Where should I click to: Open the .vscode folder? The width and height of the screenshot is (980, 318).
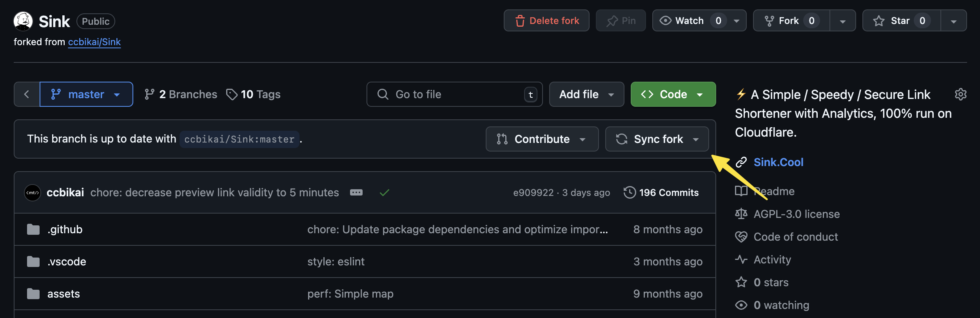(67, 261)
